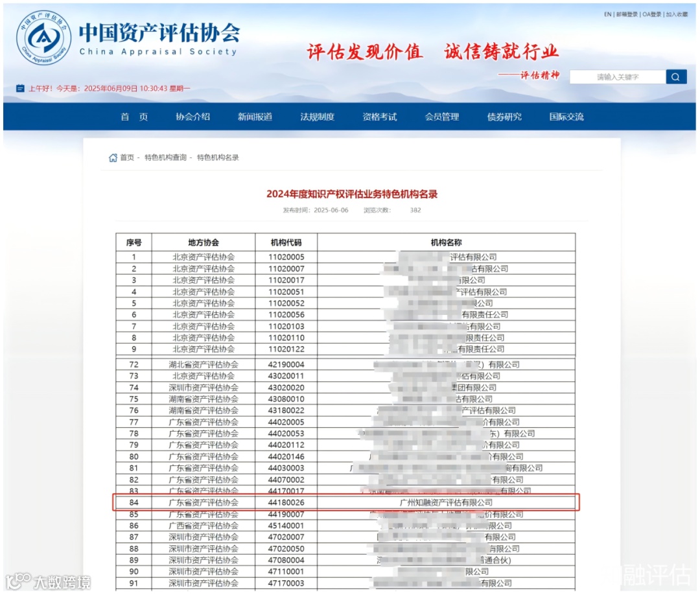Select the code cell 42190004
The image size is (700, 595).
(x=286, y=365)
